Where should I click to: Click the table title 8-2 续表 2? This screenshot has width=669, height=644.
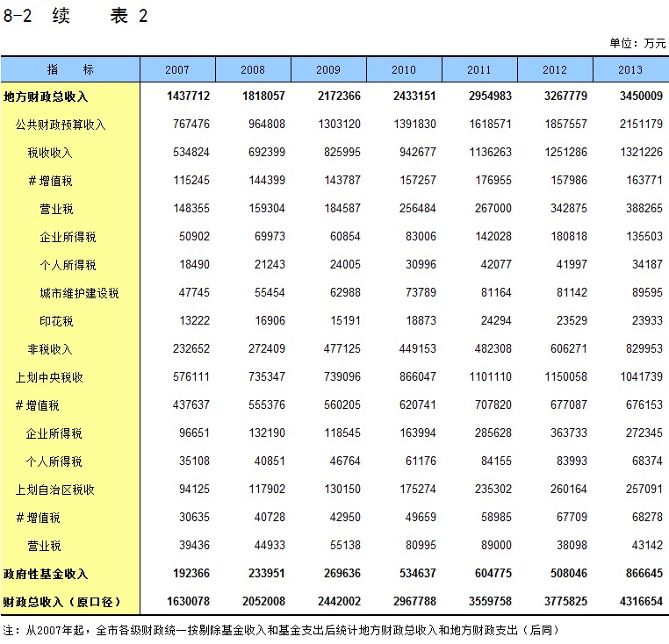pyautogui.click(x=76, y=17)
